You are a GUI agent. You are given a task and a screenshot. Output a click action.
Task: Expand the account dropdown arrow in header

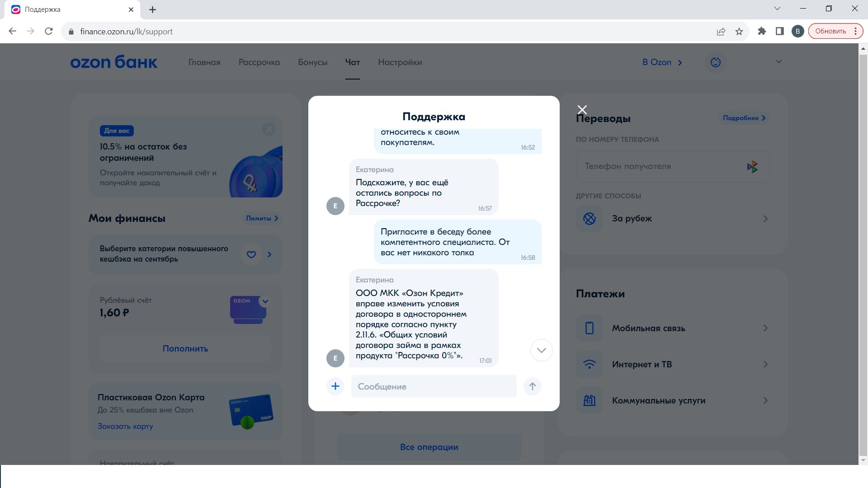778,62
